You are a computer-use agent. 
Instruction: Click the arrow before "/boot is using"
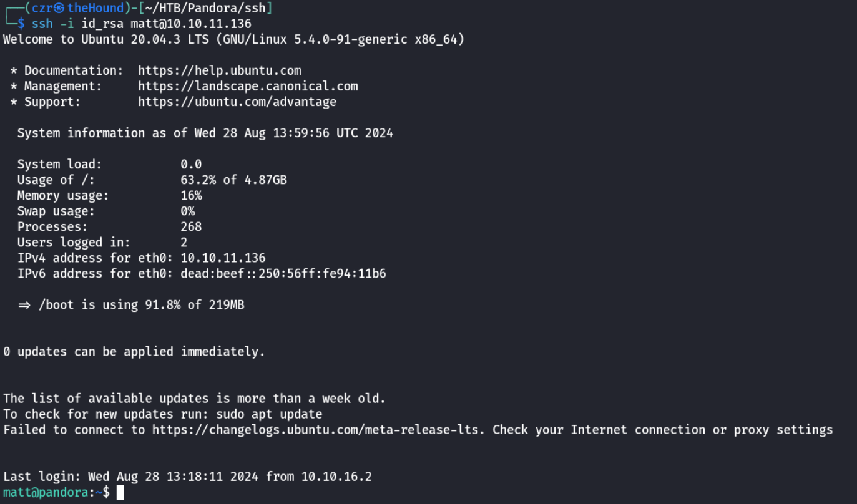(24, 305)
